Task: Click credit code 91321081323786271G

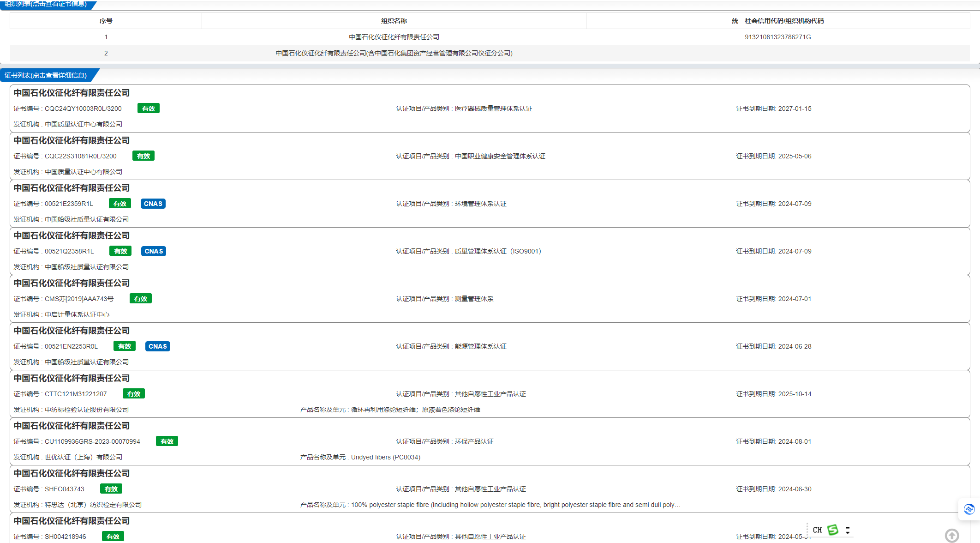Action: [x=777, y=37]
